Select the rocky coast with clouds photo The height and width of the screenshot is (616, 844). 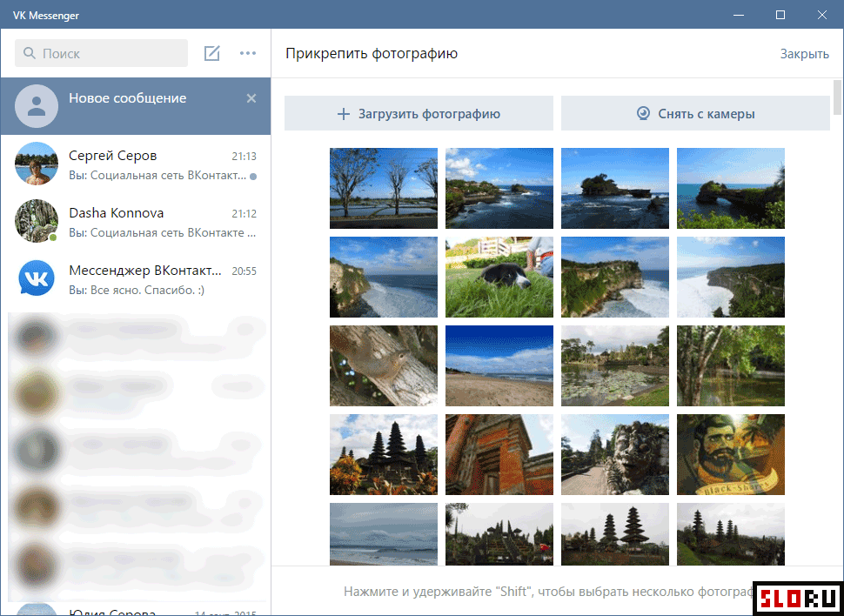[x=499, y=189]
